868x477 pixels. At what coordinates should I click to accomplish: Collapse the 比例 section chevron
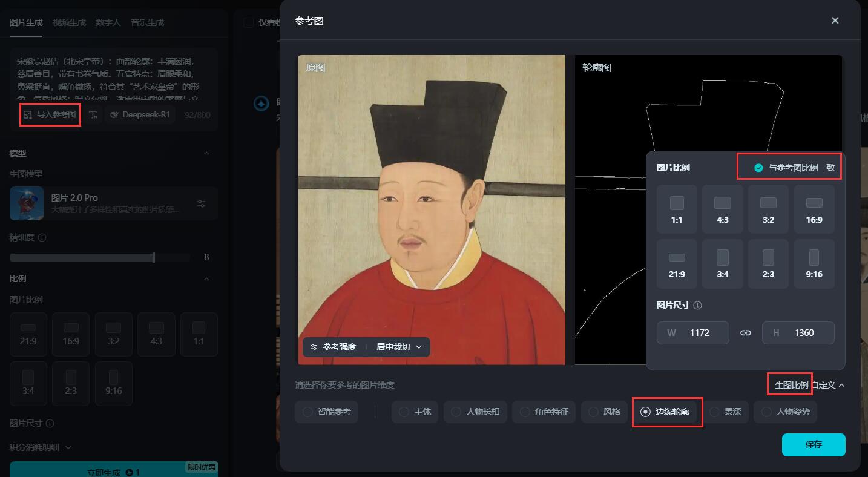coord(206,279)
